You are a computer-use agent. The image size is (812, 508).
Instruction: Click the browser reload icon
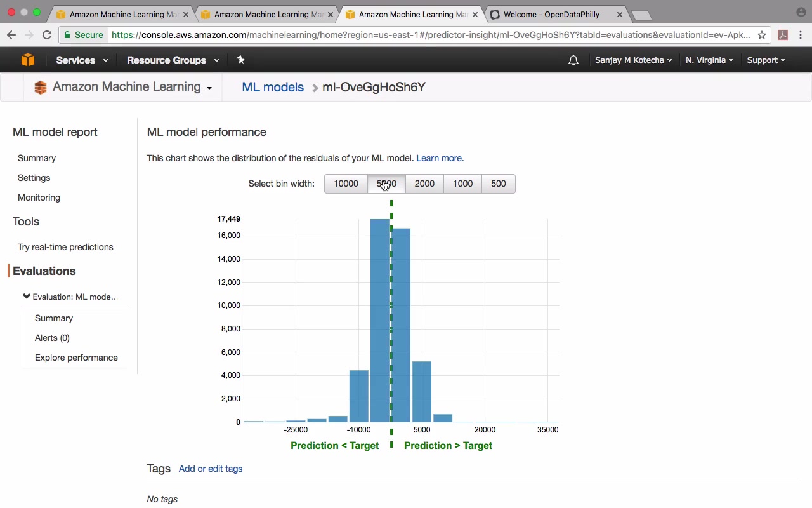[x=47, y=35]
